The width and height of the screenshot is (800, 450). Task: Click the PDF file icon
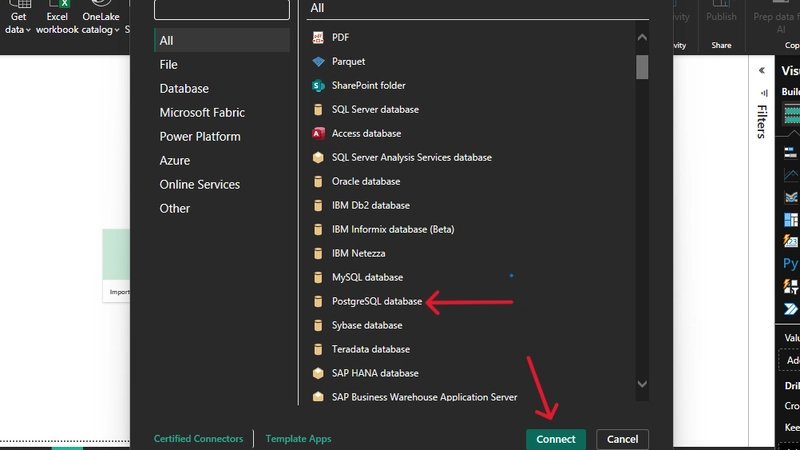click(x=318, y=37)
